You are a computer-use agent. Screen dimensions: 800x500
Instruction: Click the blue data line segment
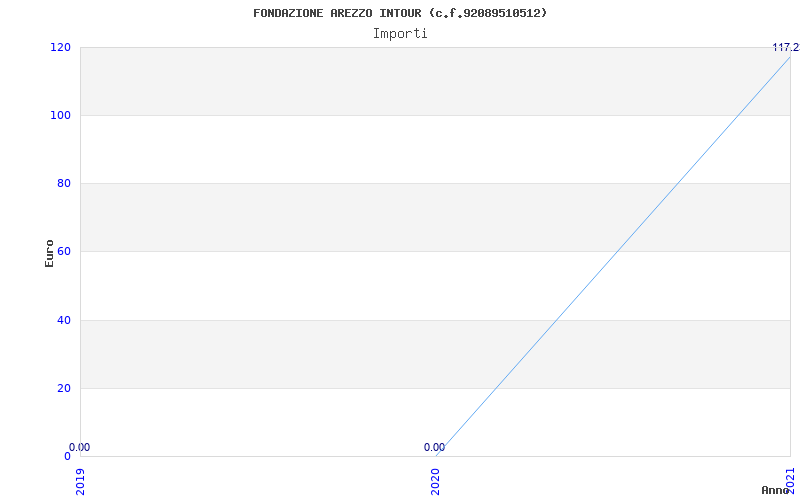613,256
